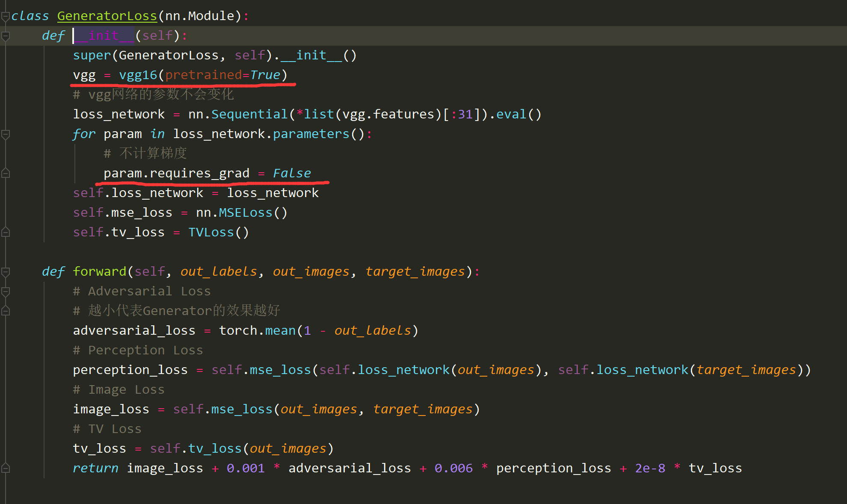This screenshot has height=504, width=847.
Task: Click the GeneratorLoss class name
Action: 107,16
